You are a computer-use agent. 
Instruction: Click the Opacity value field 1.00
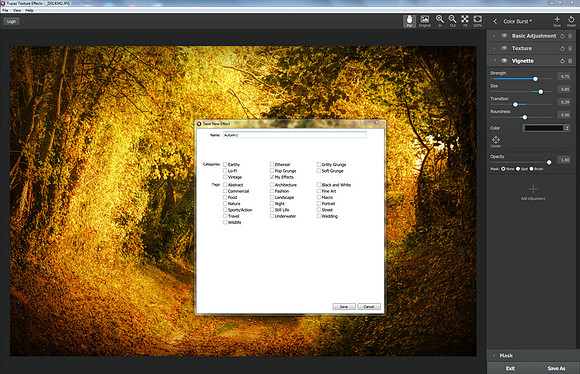(x=564, y=160)
